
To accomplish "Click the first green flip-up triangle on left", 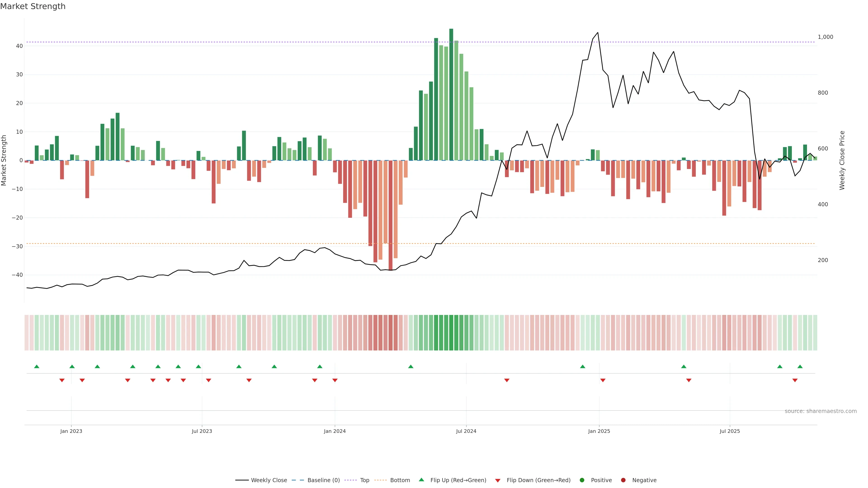I will point(37,366).
